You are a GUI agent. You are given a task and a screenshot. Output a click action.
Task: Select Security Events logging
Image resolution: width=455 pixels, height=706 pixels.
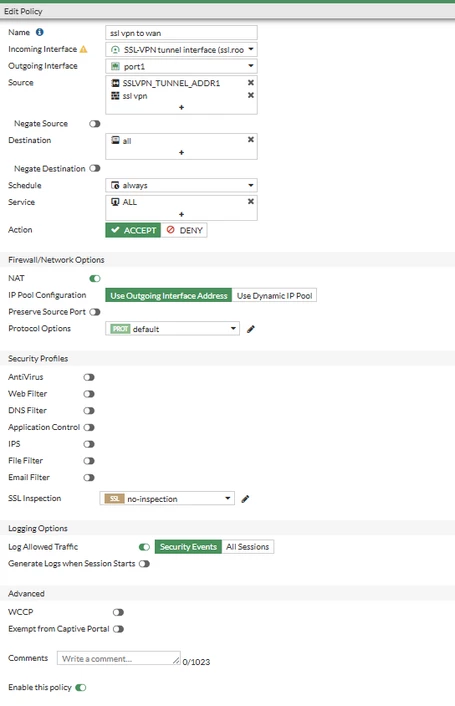click(188, 547)
